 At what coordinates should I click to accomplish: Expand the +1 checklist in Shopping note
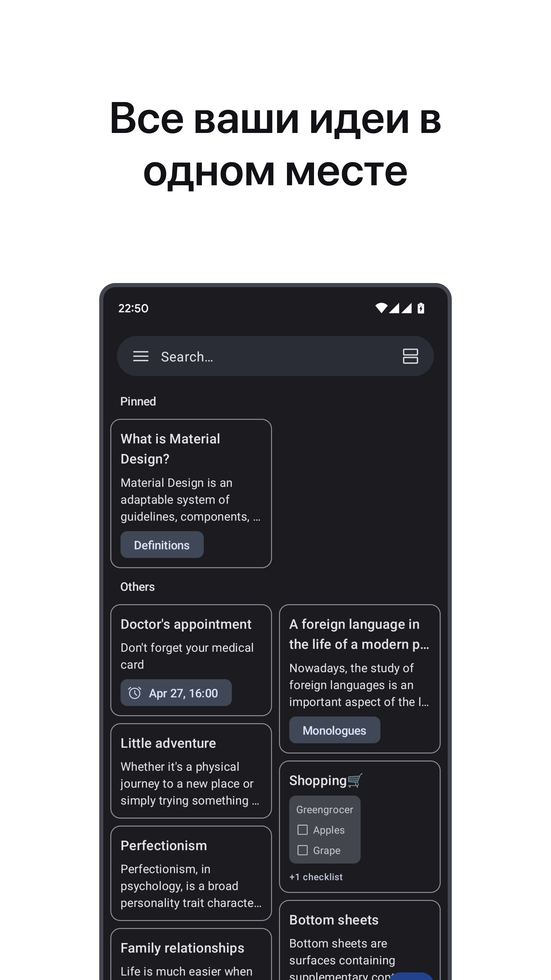coord(316,877)
